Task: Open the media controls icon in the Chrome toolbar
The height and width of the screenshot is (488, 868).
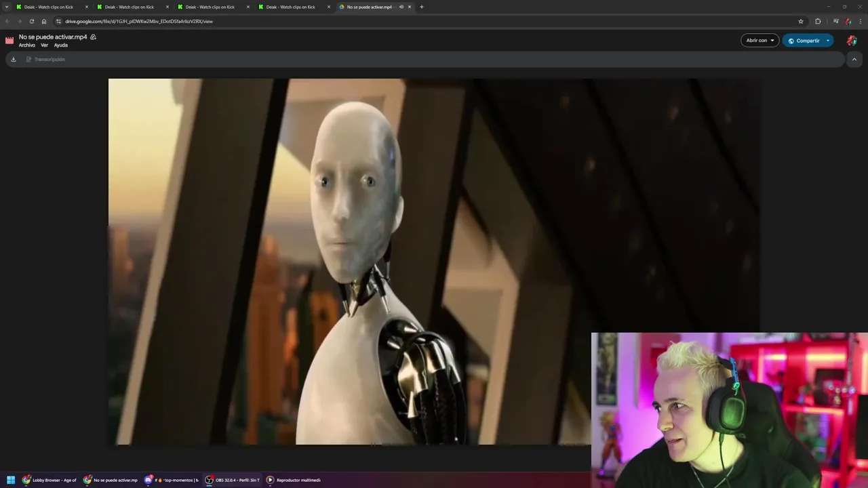Action: [x=836, y=21]
